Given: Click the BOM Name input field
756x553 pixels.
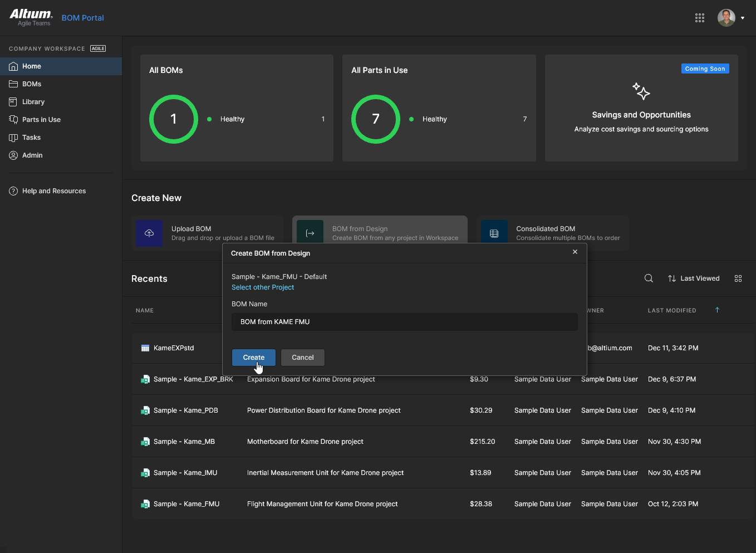Looking at the screenshot, I should pyautogui.click(x=404, y=322).
